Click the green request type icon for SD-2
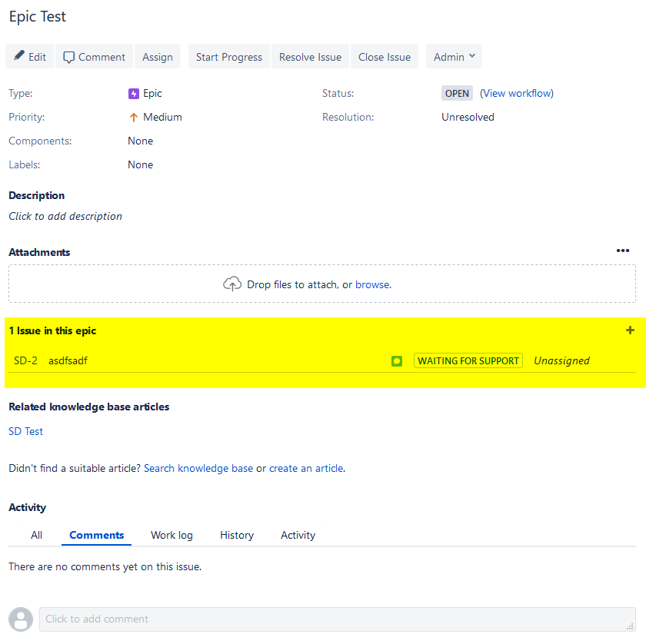 (397, 361)
